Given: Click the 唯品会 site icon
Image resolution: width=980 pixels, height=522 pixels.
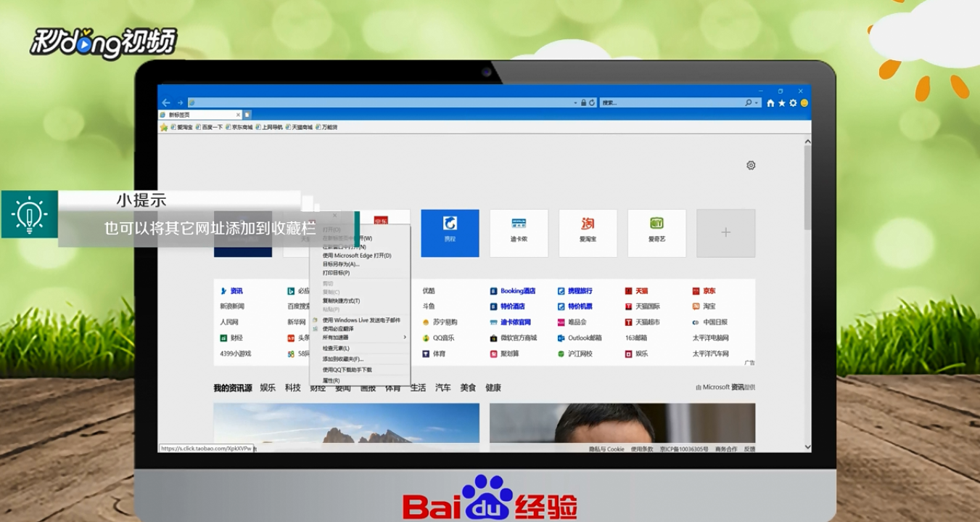Looking at the screenshot, I should click(561, 322).
